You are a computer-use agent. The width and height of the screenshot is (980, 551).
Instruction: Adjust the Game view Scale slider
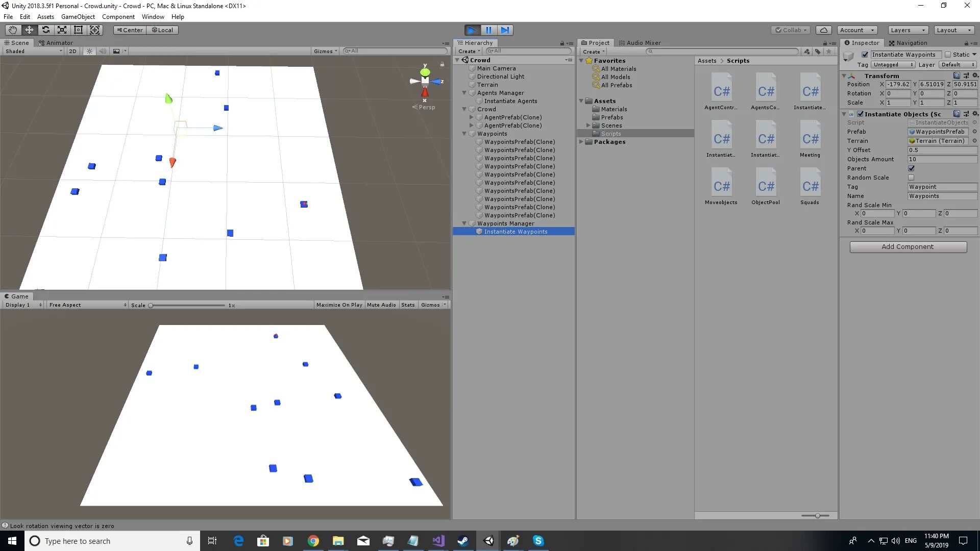(151, 306)
